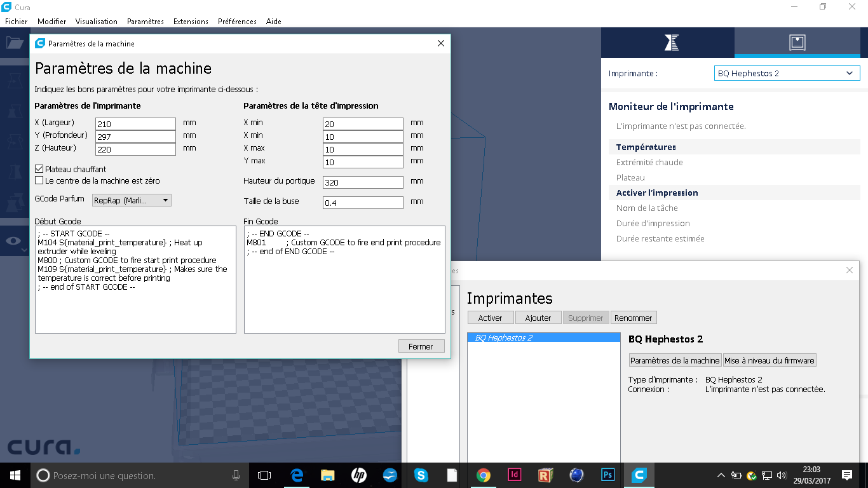The image size is (868, 488).
Task: Open Photoshop from the taskbar
Action: [x=608, y=475]
